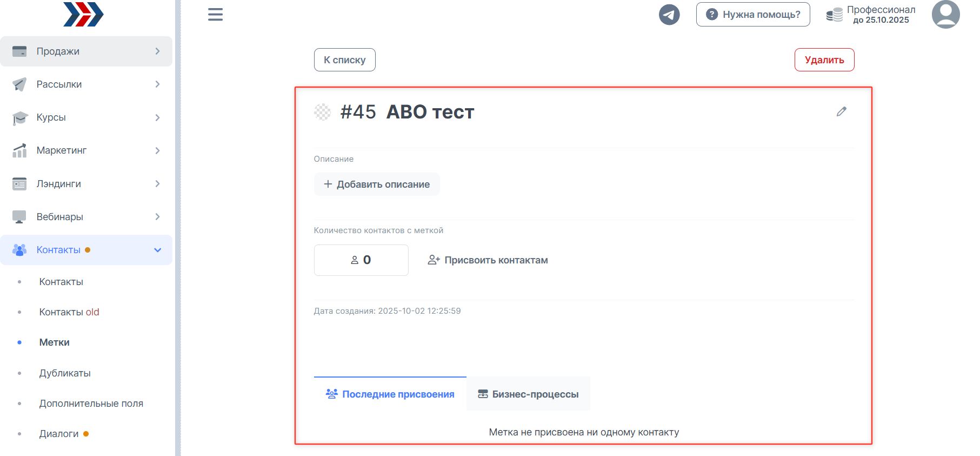
Task: Click Присвоить контактам link
Action: point(488,260)
